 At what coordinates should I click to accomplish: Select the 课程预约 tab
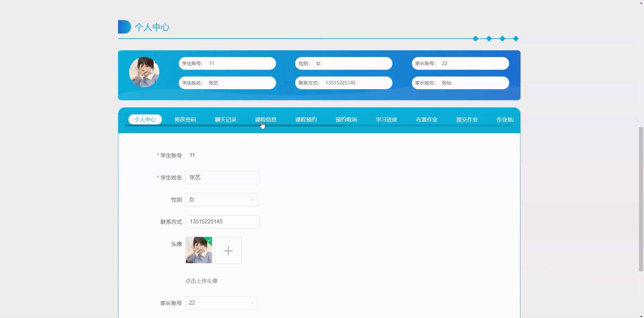[x=306, y=119]
